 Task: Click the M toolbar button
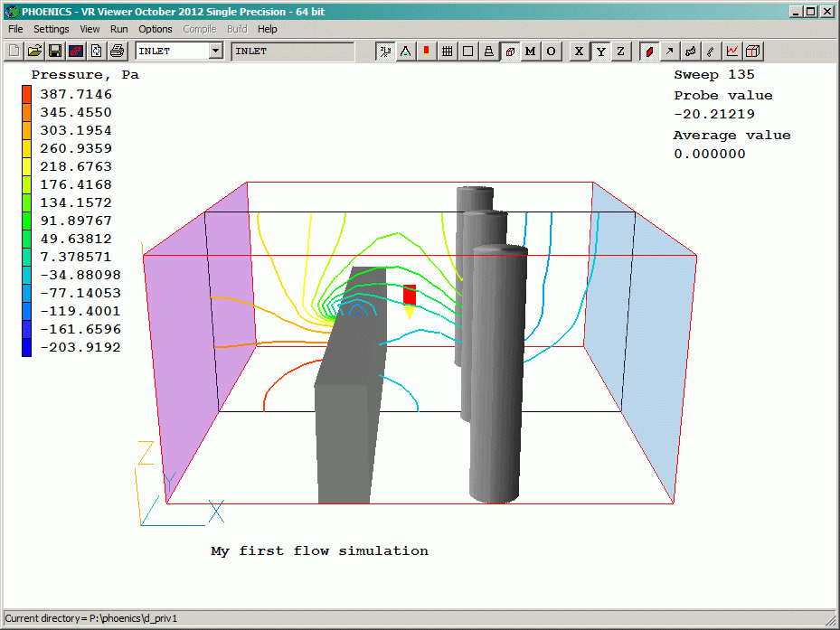(x=530, y=52)
